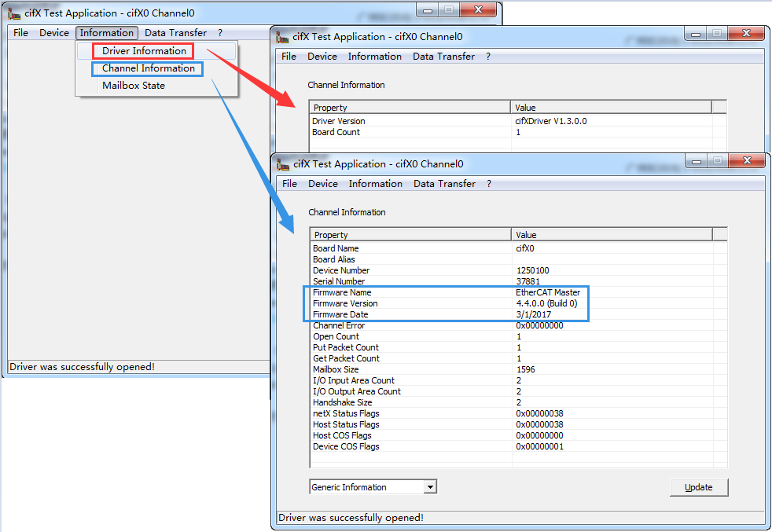Image resolution: width=772 pixels, height=532 pixels.
Task: Open the ? help menu in middle window
Action: point(488,57)
